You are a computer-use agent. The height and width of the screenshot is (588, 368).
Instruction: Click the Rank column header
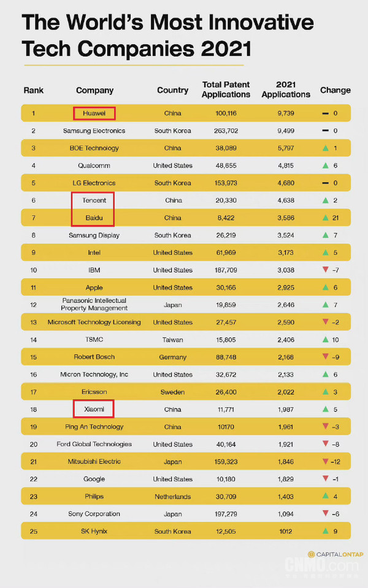pos(33,90)
